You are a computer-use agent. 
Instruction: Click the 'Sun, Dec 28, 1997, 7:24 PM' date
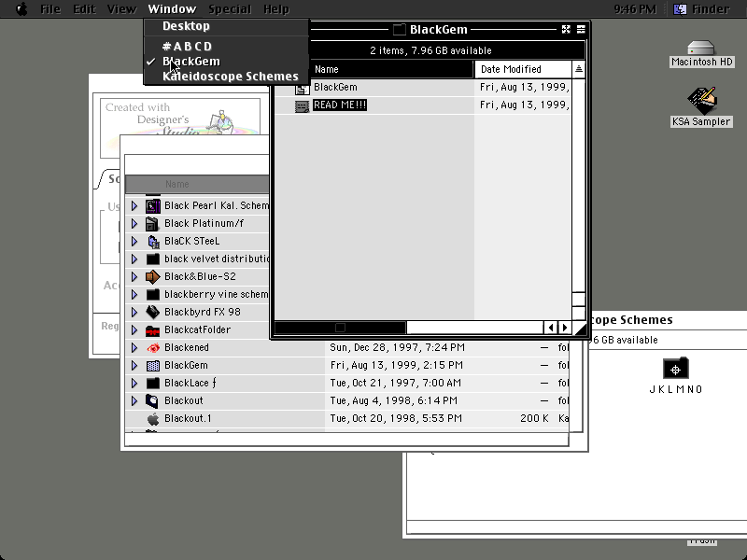398,347
